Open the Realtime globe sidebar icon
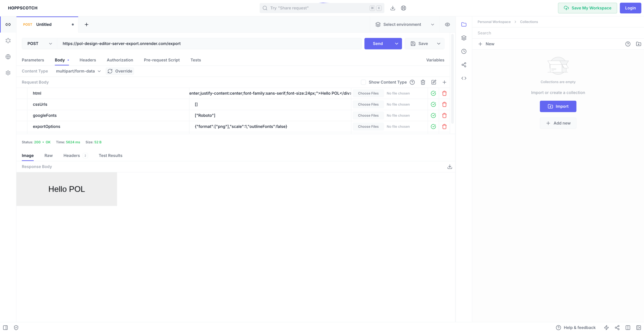 [8, 57]
